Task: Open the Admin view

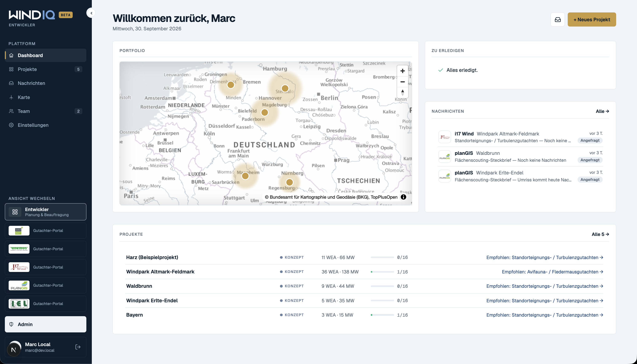Action: (x=45, y=324)
